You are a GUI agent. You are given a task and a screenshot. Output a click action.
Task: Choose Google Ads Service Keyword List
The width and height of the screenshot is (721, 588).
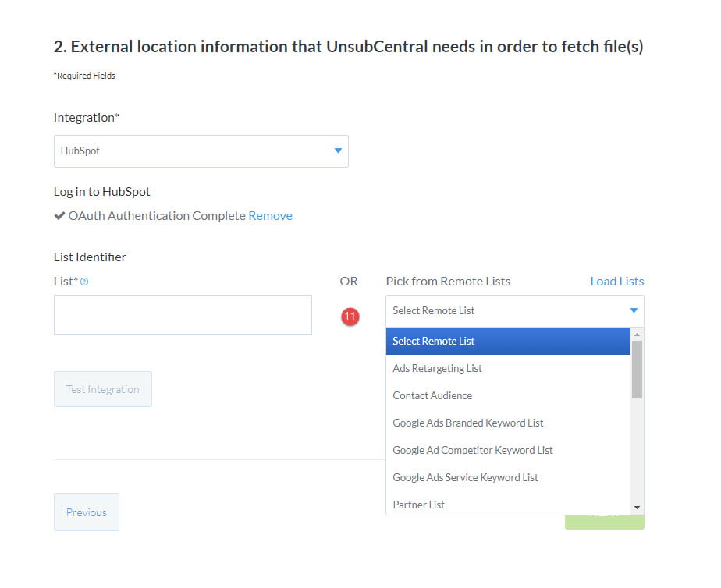(x=508, y=478)
